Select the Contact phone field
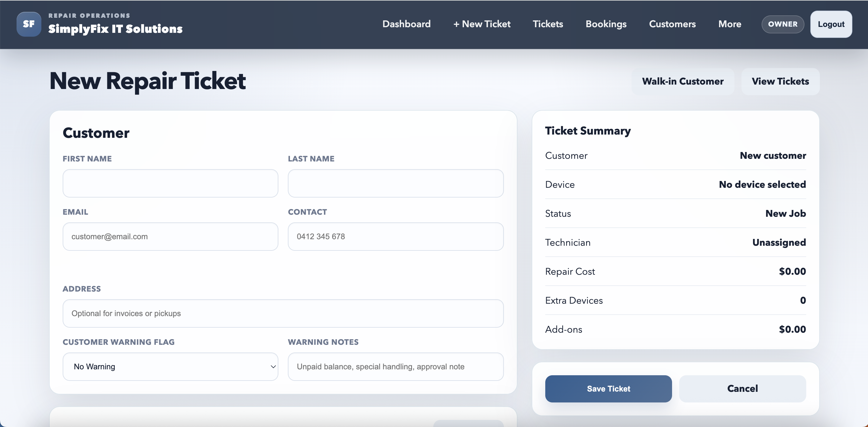 click(395, 236)
